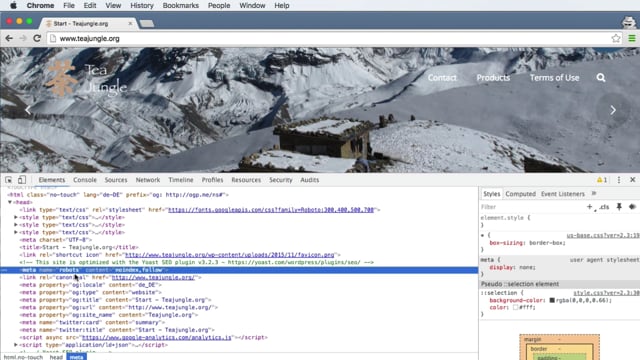This screenshot has width=640, height=360.
Task: Click the incognito profile icon
Action: (629, 22)
